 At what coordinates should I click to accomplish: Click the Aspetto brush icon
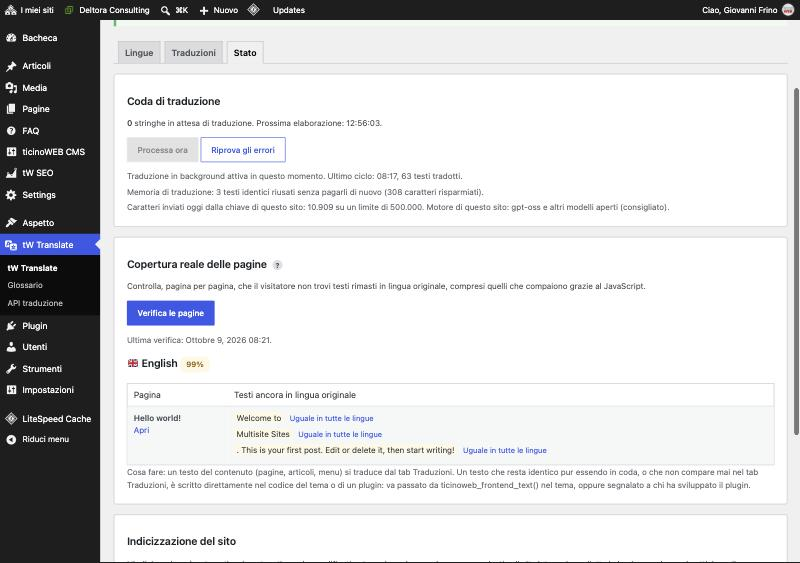(11, 223)
